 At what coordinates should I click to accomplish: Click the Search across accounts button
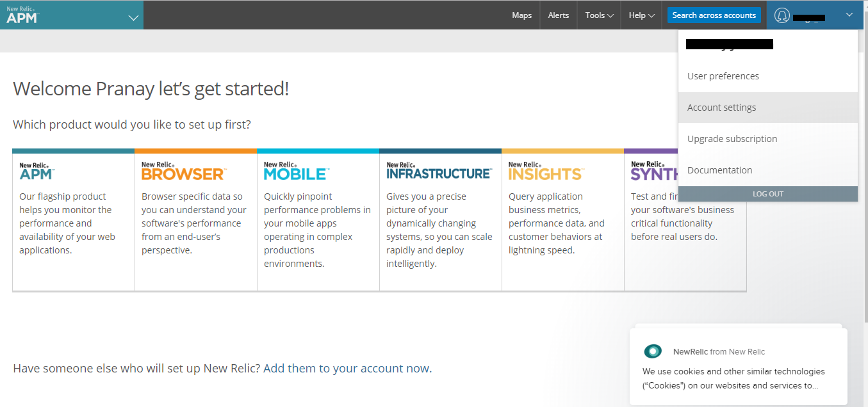coord(714,15)
